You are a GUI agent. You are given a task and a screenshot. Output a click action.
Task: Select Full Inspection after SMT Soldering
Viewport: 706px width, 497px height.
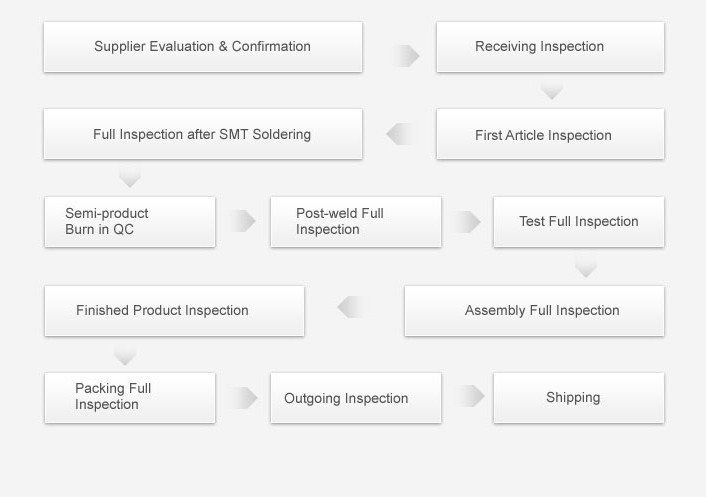203,134
